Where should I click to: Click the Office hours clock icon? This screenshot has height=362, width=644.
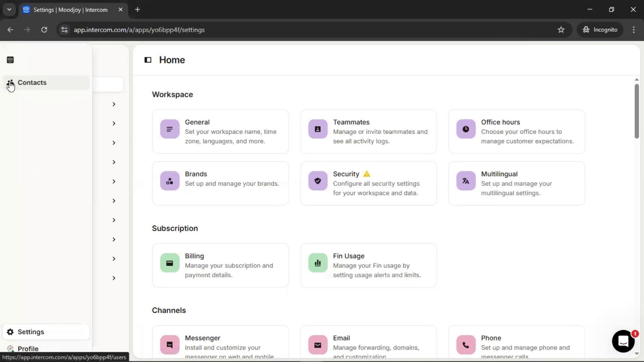coord(466,129)
